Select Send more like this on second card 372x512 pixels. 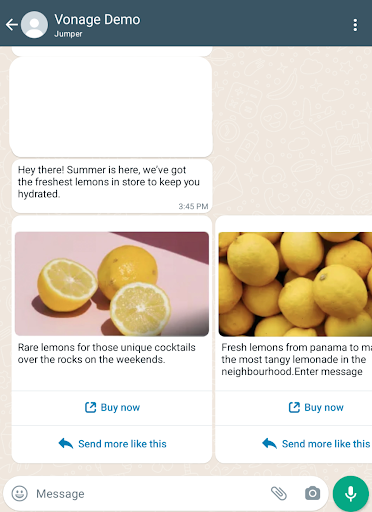pos(316,444)
